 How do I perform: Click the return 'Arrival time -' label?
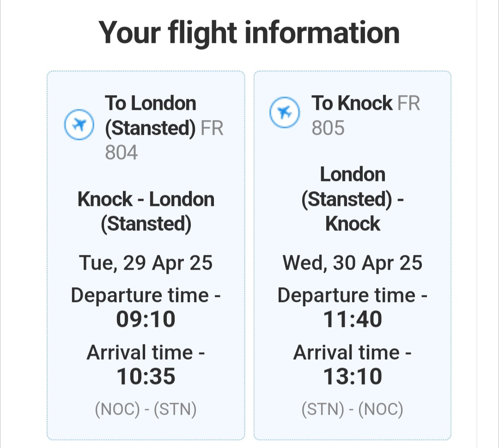(x=352, y=352)
